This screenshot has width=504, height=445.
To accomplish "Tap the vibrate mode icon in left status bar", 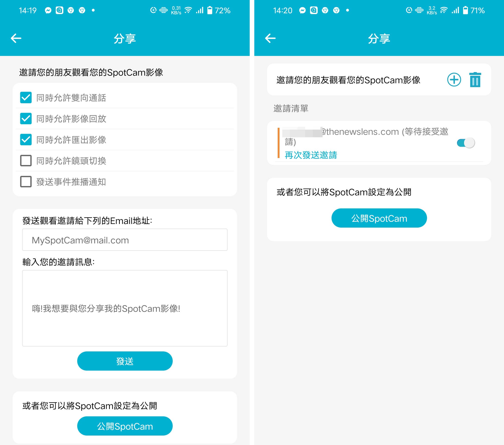I will 163,10.
